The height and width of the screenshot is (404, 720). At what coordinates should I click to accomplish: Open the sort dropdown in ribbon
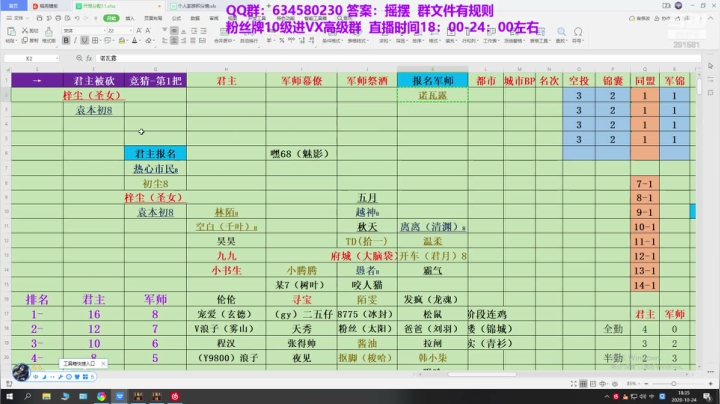pyautogui.click(x=417, y=40)
